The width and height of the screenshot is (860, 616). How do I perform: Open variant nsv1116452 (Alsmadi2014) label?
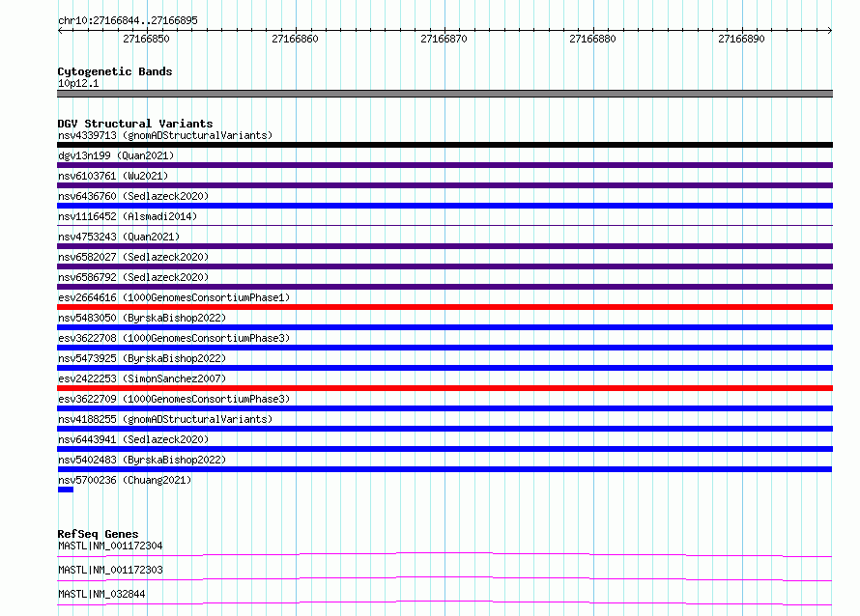click(x=128, y=216)
